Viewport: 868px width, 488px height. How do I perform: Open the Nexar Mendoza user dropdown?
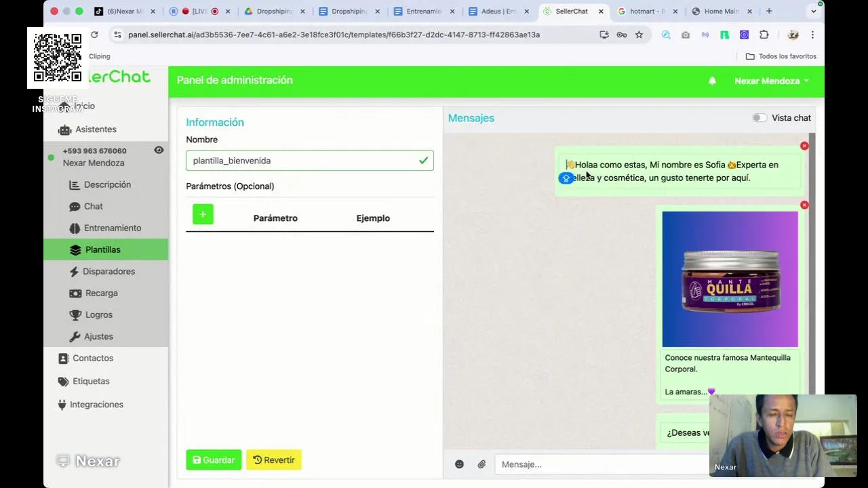(771, 81)
